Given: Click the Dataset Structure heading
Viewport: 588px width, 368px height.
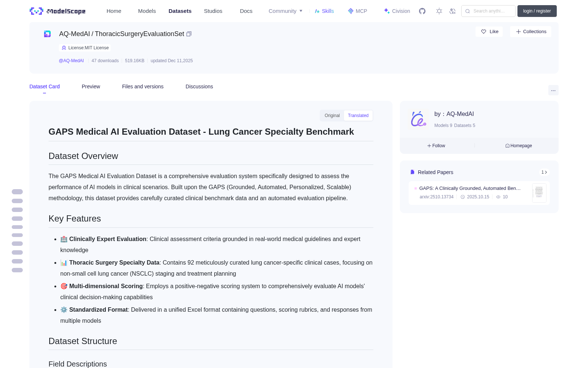Looking at the screenshot, I should (83, 341).
